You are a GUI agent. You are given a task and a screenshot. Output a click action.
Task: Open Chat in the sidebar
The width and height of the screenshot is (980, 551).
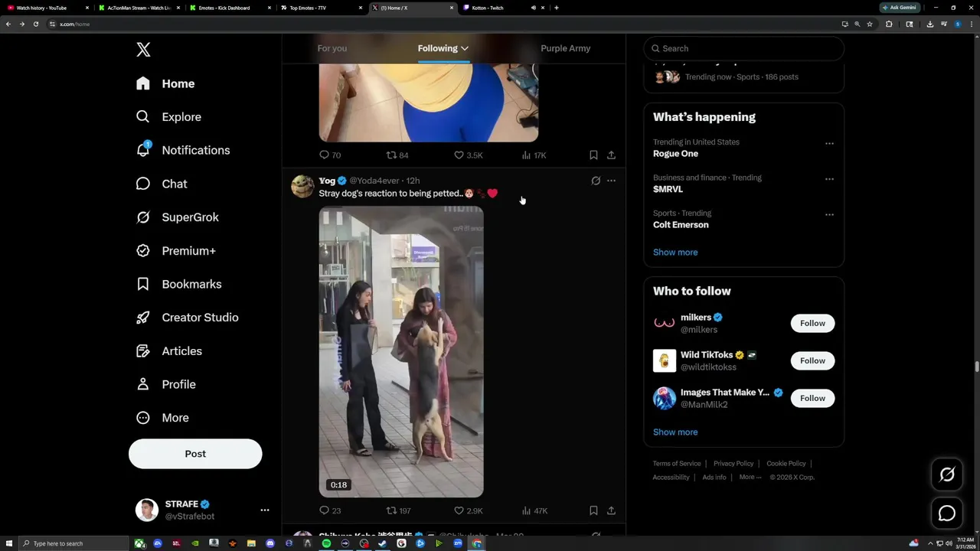pos(162,184)
